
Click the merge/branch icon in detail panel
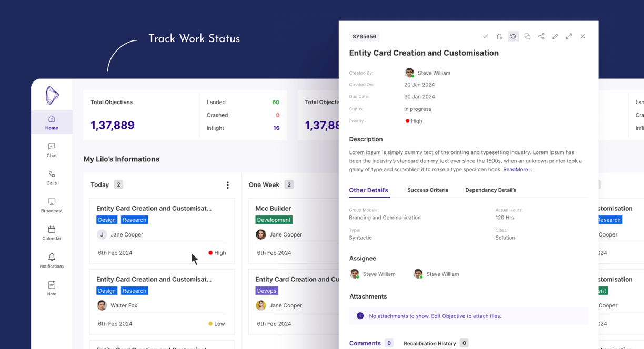click(499, 36)
